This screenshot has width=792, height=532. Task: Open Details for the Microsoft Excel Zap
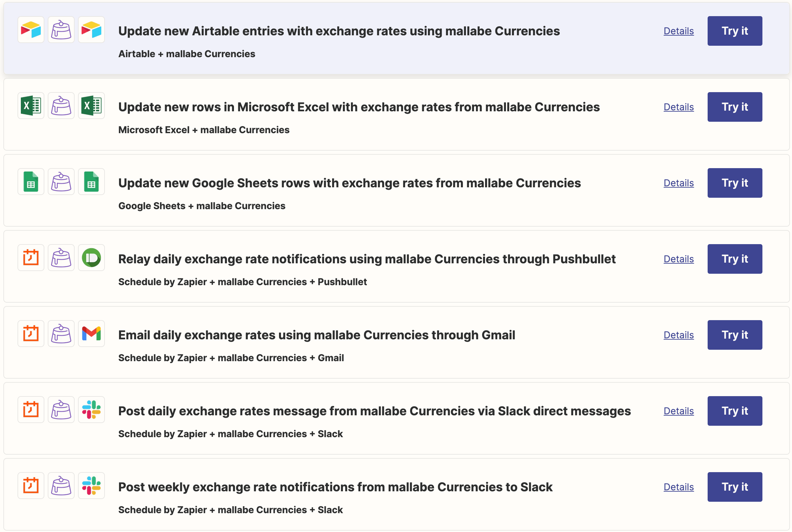[x=678, y=107]
